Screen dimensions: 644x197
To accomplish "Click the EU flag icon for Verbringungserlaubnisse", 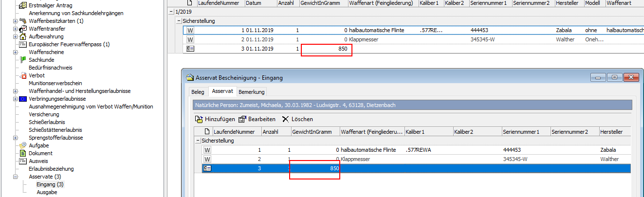I will coord(23,99).
